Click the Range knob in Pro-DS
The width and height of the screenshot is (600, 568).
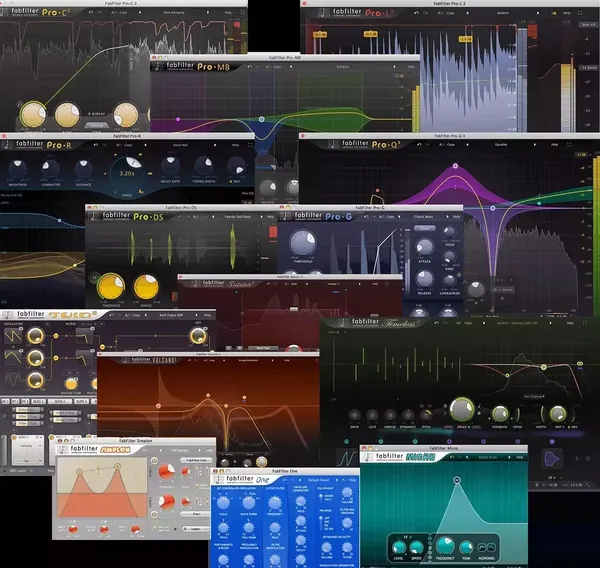(146, 286)
